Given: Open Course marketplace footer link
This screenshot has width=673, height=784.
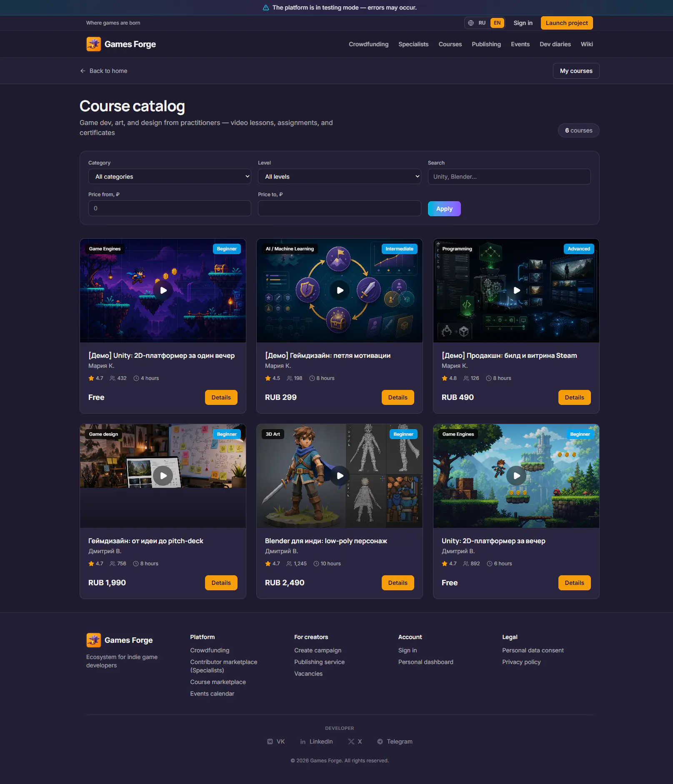Looking at the screenshot, I should click(218, 682).
